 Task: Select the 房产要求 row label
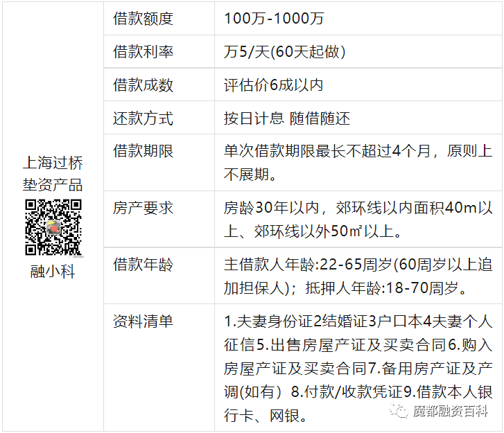143,208
